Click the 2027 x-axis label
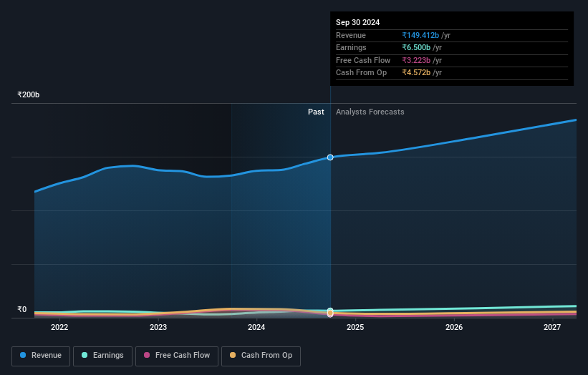The height and width of the screenshot is (375, 588). click(552, 327)
